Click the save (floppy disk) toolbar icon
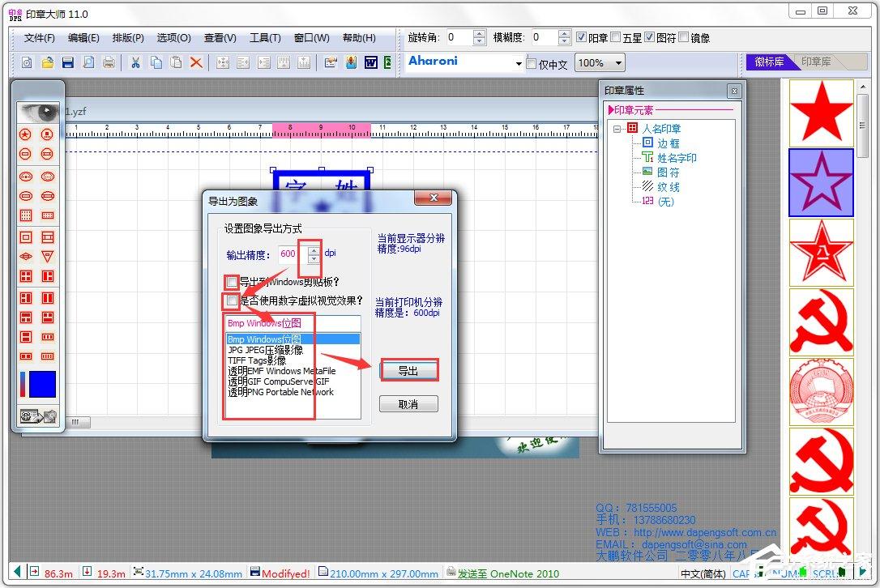 point(68,62)
